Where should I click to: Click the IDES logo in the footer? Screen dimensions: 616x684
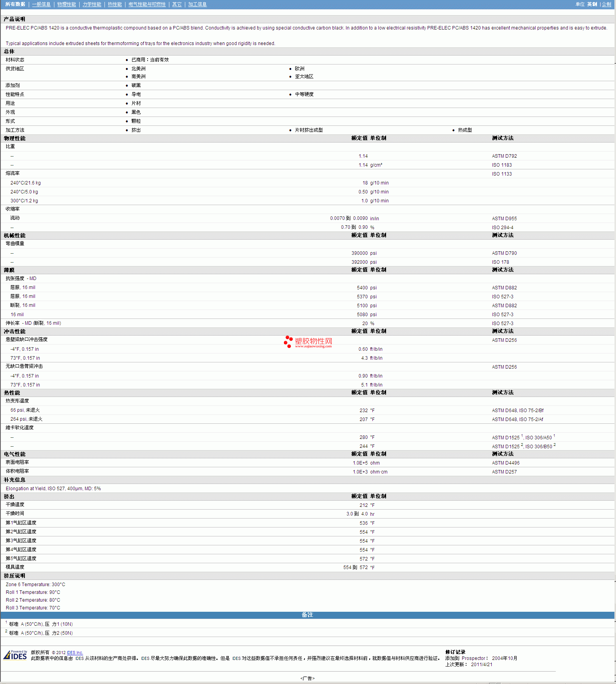[x=16, y=655]
